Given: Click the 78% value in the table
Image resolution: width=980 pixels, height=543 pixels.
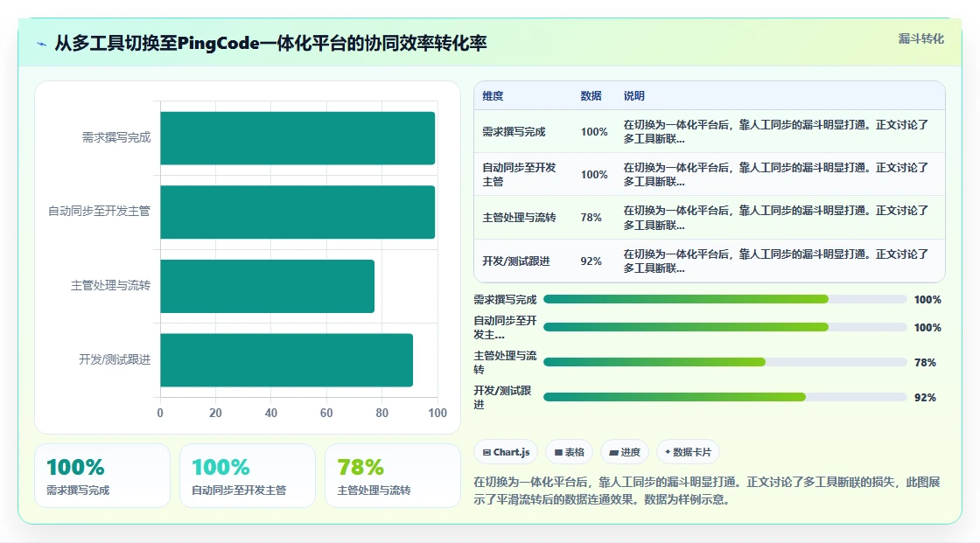Looking at the screenshot, I should click(x=591, y=218).
